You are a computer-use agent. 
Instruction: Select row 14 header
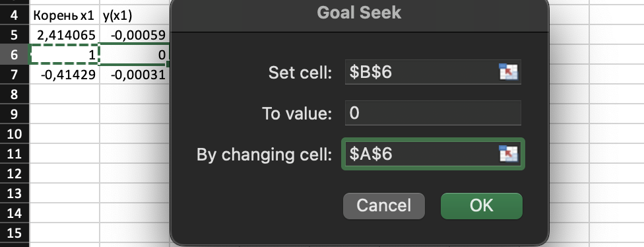click(15, 213)
